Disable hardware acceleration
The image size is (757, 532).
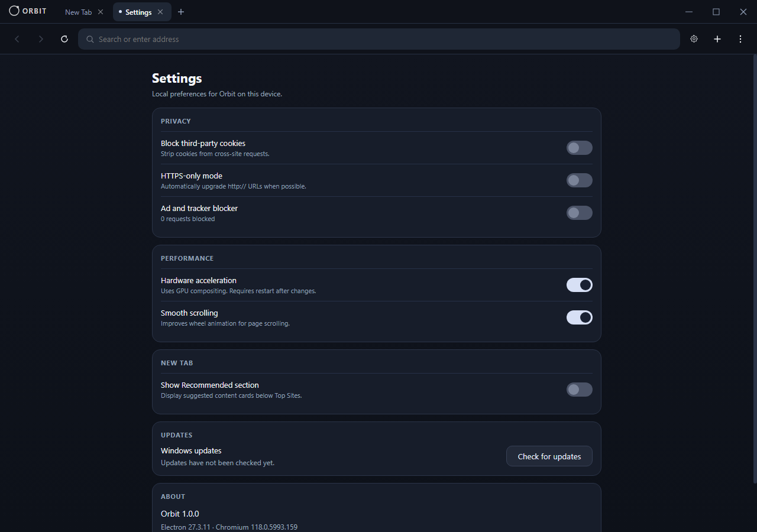coord(579,285)
